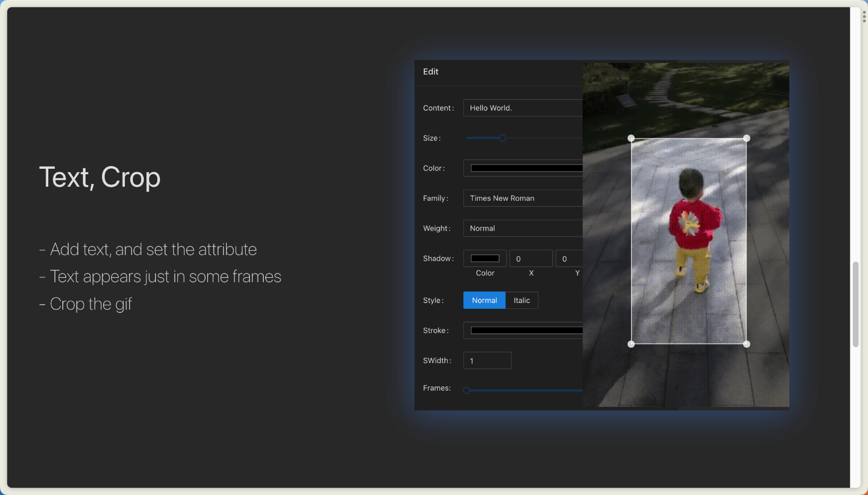Click the Size slider handle

(502, 138)
